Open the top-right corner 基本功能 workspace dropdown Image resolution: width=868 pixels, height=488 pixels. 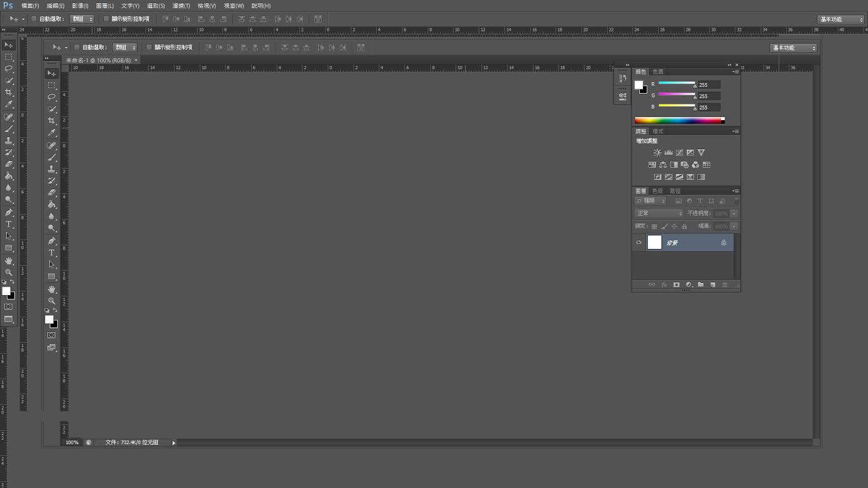841,19
